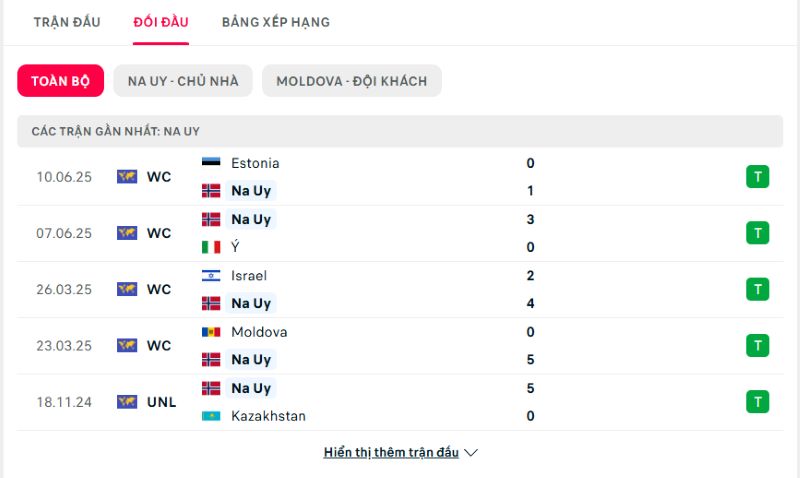The width and height of the screenshot is (800, 478).
Task: Click the Estonia flag icon
Action: pos(211,163)
